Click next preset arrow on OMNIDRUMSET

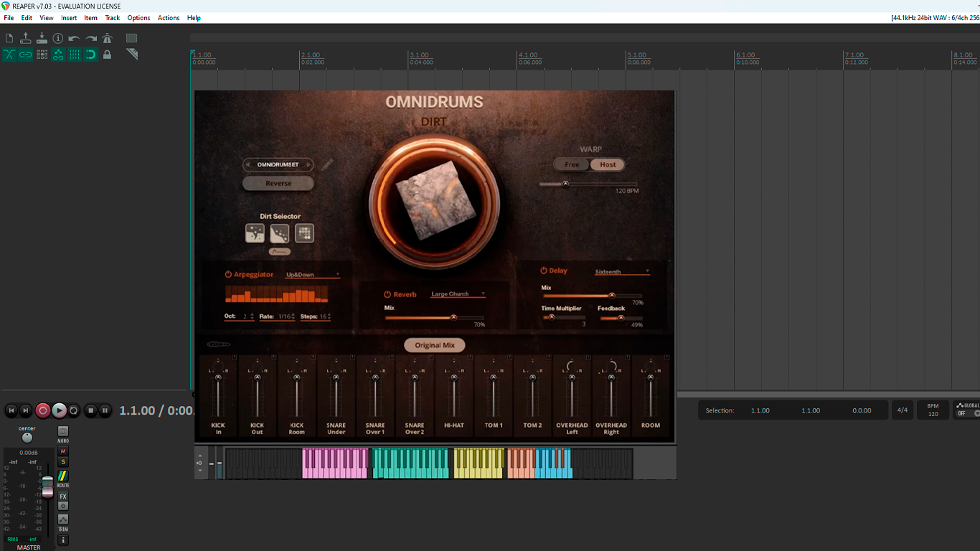click(308, 164)
